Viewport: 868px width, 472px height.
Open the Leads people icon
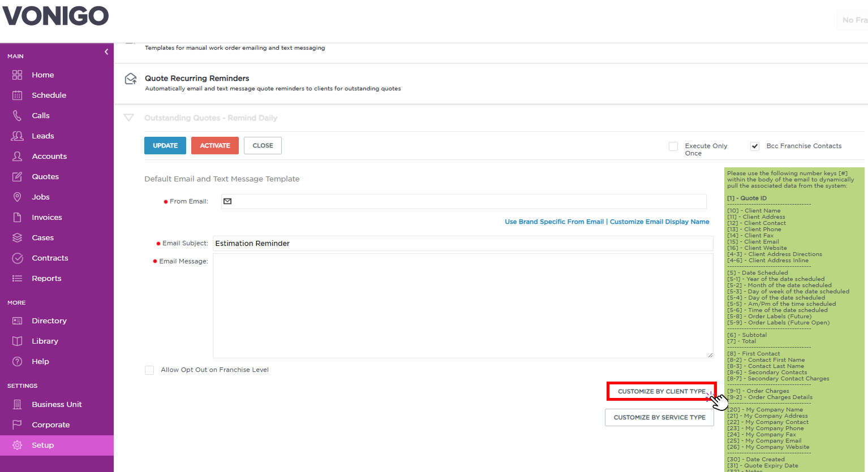pos(18,136)
